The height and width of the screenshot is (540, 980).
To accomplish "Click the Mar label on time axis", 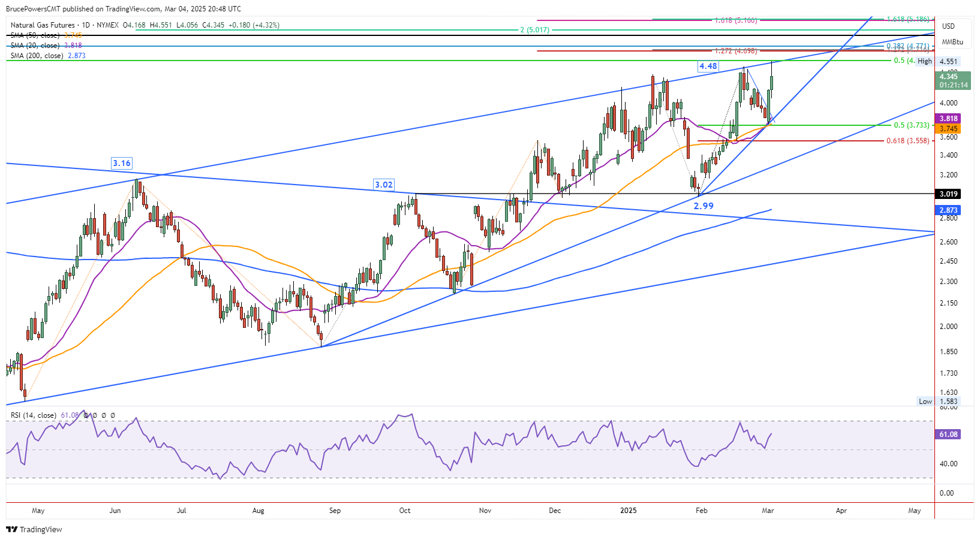I will pos(768,511).
